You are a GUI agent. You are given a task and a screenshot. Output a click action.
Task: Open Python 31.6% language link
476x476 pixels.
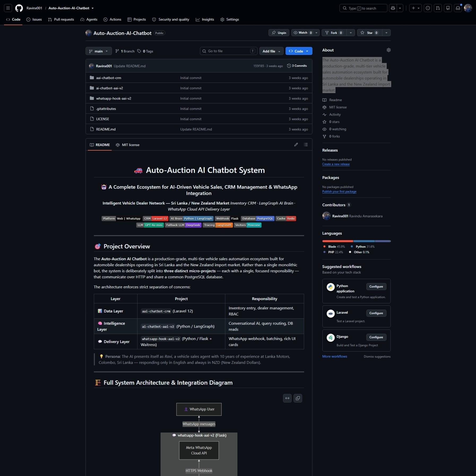click(x=362, y=246)
